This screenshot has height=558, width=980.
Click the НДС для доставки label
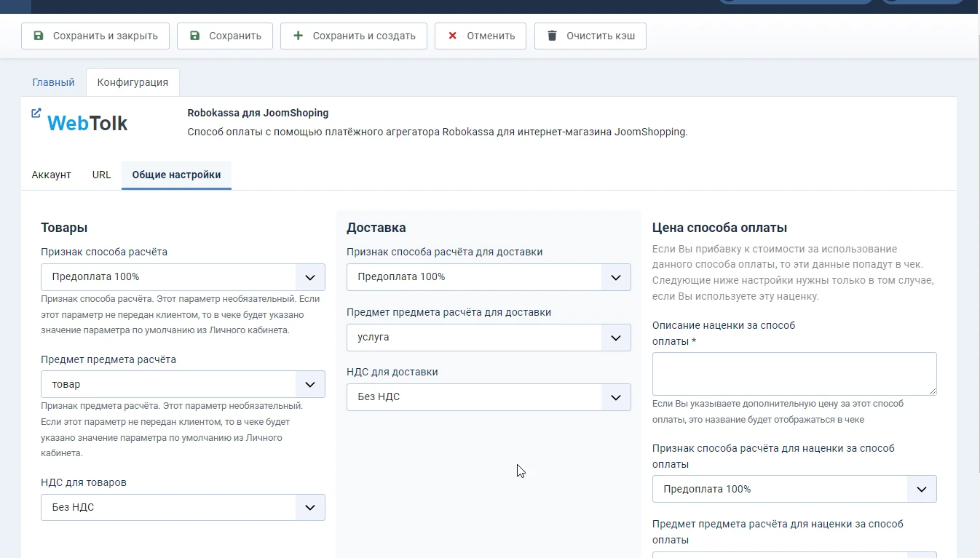[392, 372]
